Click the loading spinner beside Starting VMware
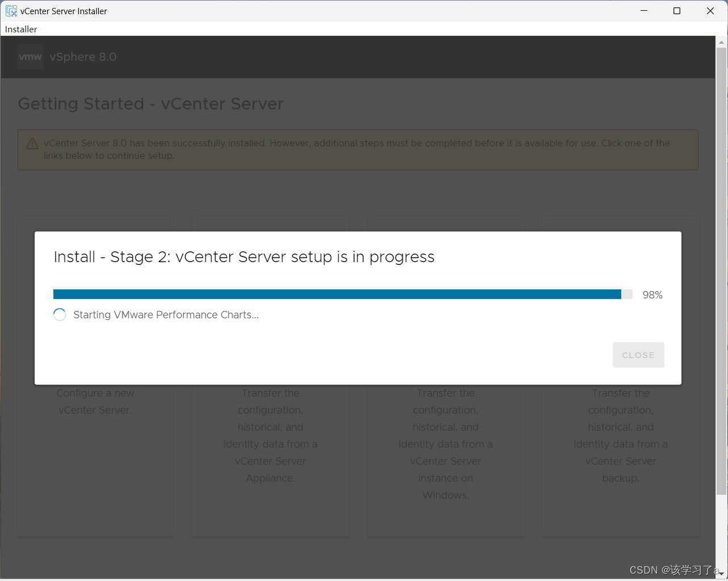This screenshot has width=728, height=581. point(60,315)
